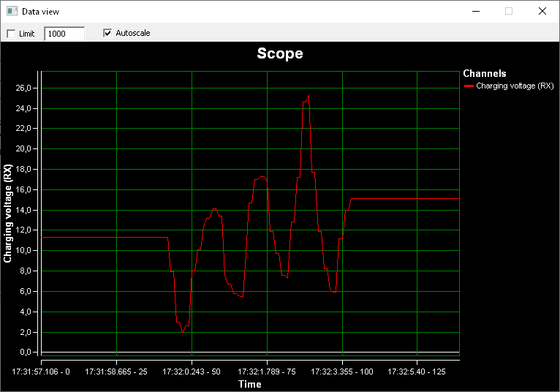Click the 20,0 y-axis value
Viewport: 560px width, 392px height.
(x=24, y=148)
